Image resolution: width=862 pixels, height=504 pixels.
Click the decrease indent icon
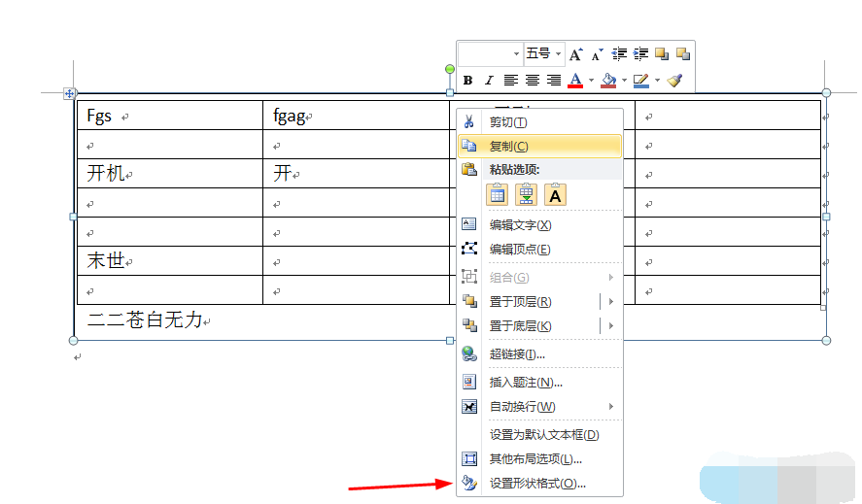click(x=620, y=54)
